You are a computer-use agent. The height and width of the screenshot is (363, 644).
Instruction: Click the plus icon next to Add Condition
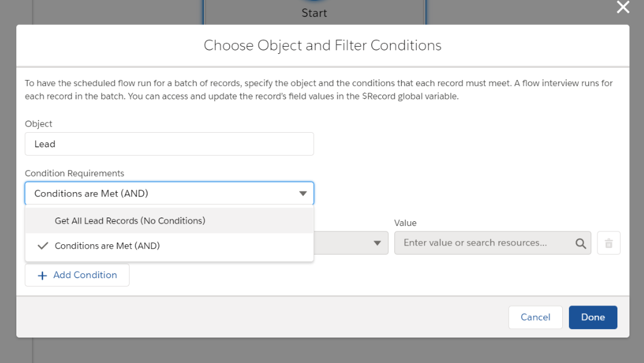[x=41, y=275]
